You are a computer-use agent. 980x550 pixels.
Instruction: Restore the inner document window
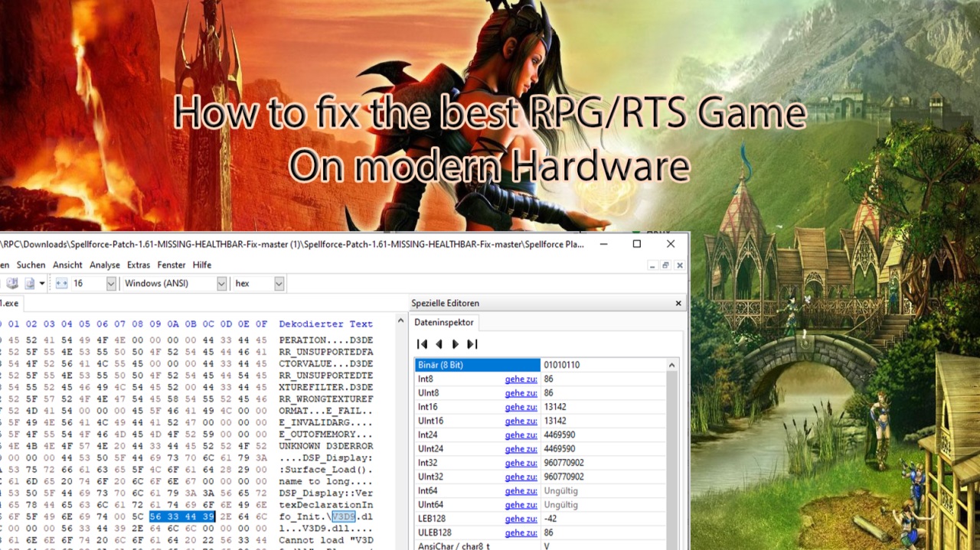(665, 265)
